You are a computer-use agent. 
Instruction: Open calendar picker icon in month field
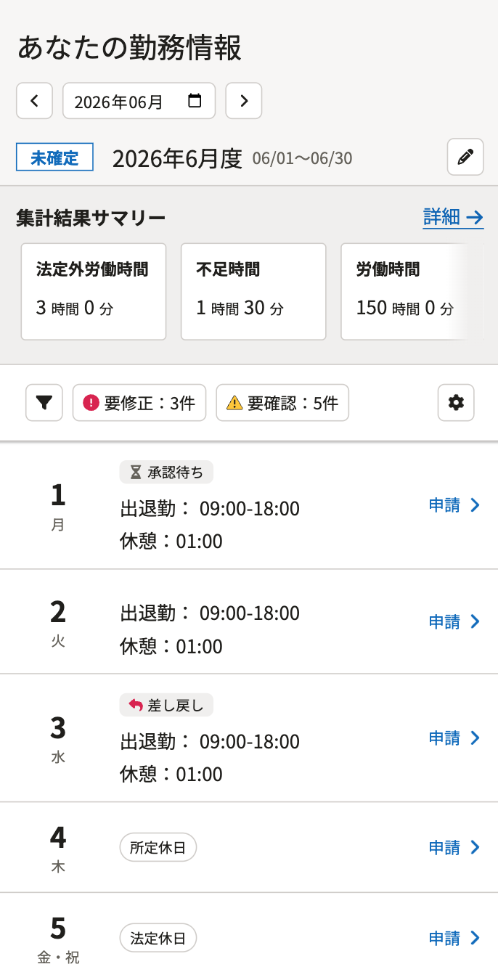[x=195, y=101]
